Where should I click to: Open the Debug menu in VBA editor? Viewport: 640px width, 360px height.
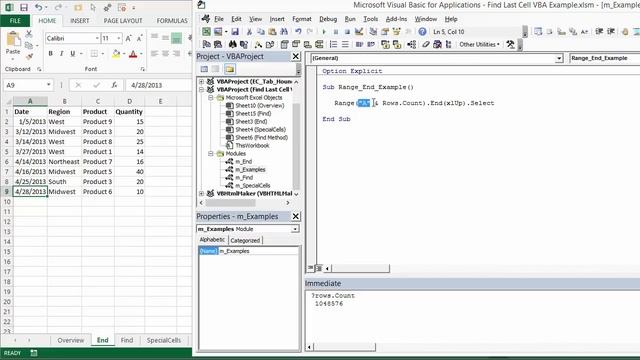[x=328, y=19]
